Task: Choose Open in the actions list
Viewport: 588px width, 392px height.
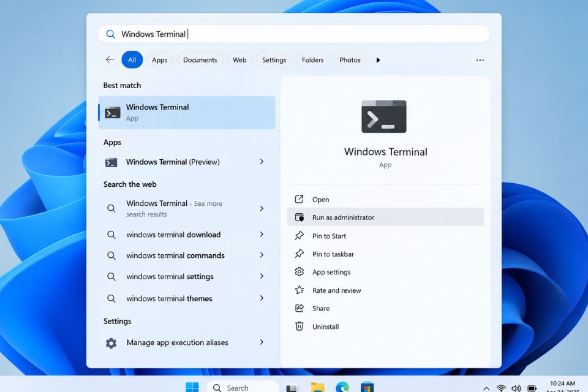Action: (385, 199)
